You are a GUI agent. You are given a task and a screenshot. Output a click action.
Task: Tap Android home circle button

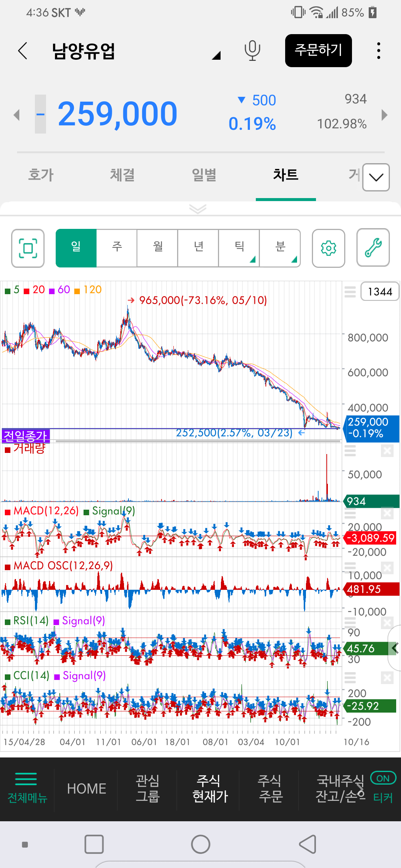[x=200, y=845]
